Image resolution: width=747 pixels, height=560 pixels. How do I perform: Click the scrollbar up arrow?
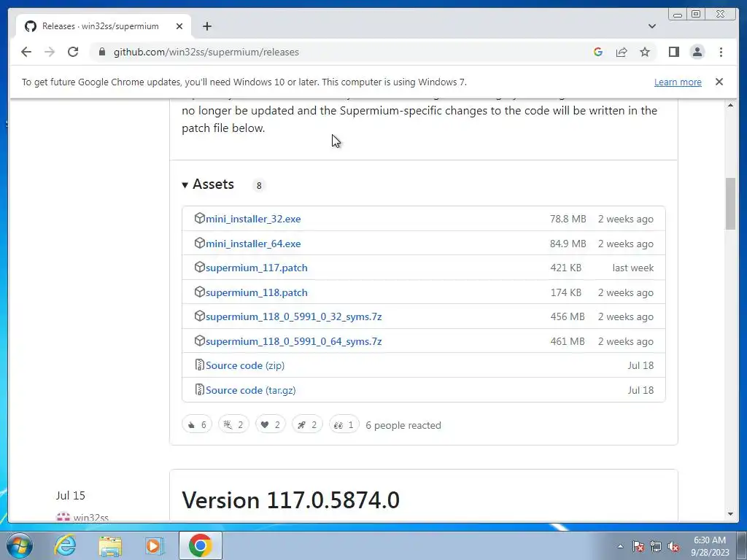[730, 105]
